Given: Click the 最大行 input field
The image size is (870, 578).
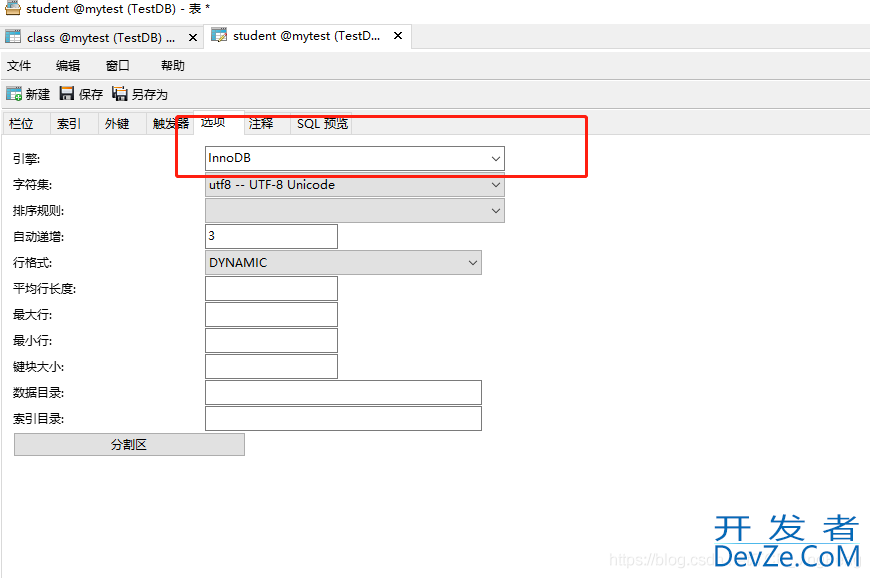Looking at the screenshot, I should pyautogui.click(x=271, y=315).
